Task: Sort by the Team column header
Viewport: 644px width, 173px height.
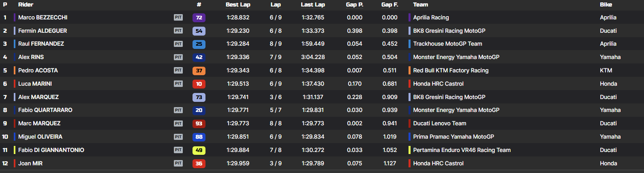Action: pyautogui.click(x=420, y=4)
